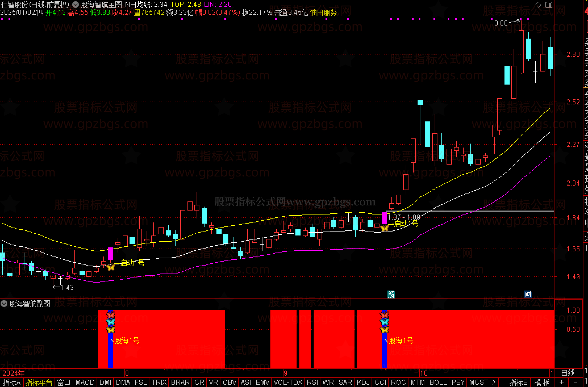Click the yellow butterfly above 股海1号 in August

pyautogui.click(x=110, y=330)
